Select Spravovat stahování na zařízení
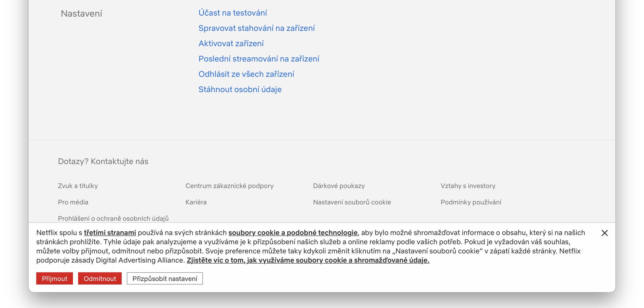The height and width of the screenshot is (308, 644). point(256,28)
